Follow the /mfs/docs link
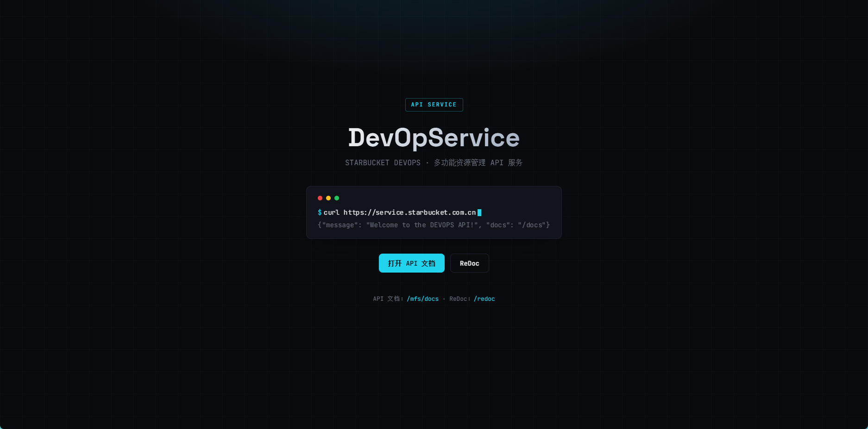The image size is (868, 429). 422,299
